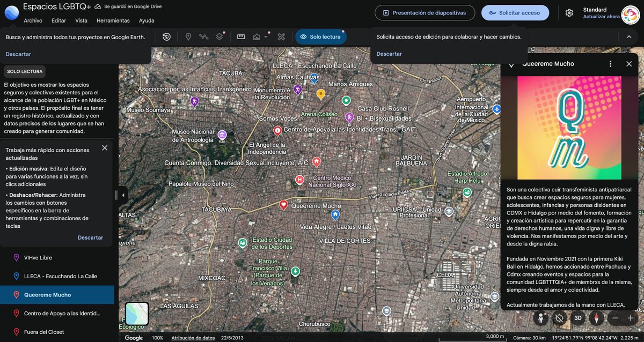
Task: Zoom in with the plus button
Action: point(631,318)
